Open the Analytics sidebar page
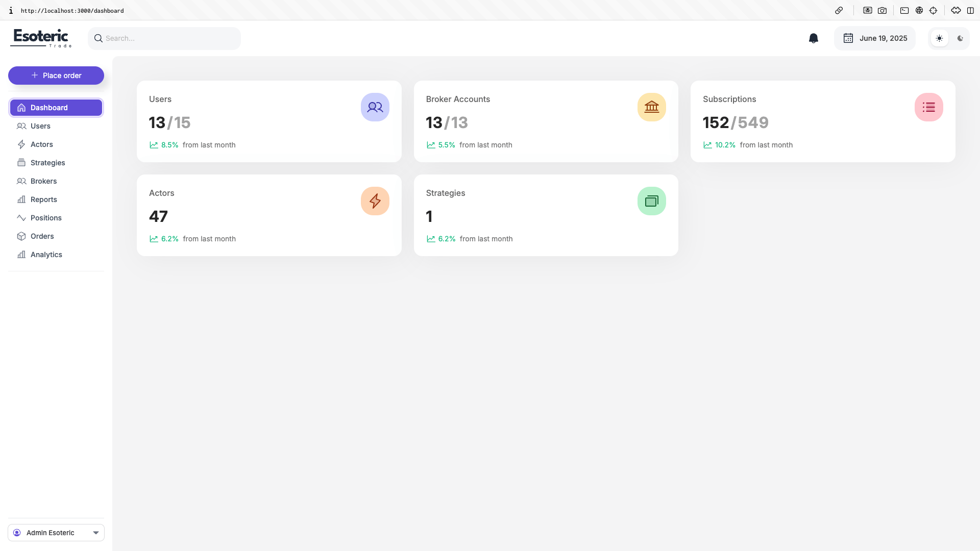The image size is (980, 551). pyautogui.click(x=46, y=255)
